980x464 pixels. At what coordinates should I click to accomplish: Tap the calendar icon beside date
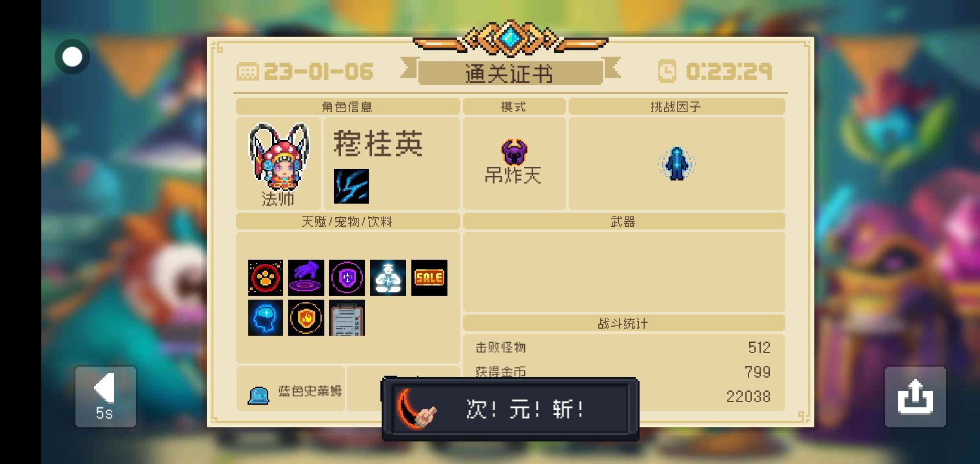tap(248, 71)
